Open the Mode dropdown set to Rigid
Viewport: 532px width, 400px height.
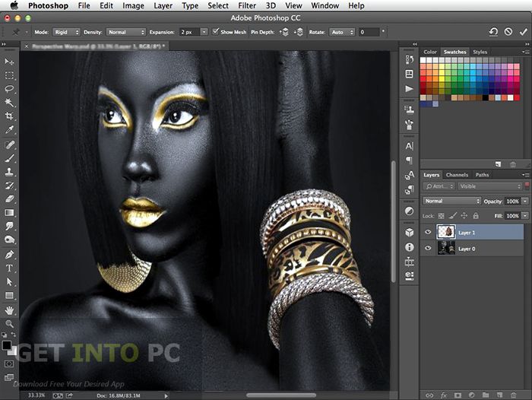click(x=66, y=32)
